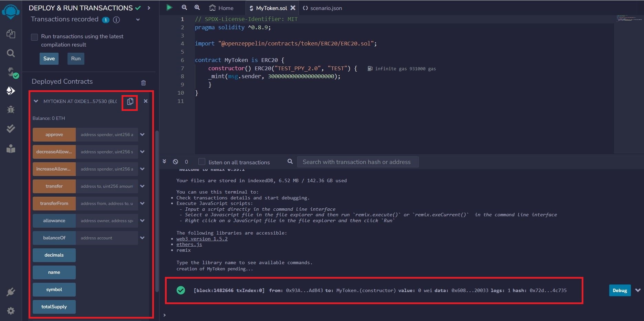Click the green play run-script icon
This screenshot has width=644, height=321.
[x=169, y=8]
